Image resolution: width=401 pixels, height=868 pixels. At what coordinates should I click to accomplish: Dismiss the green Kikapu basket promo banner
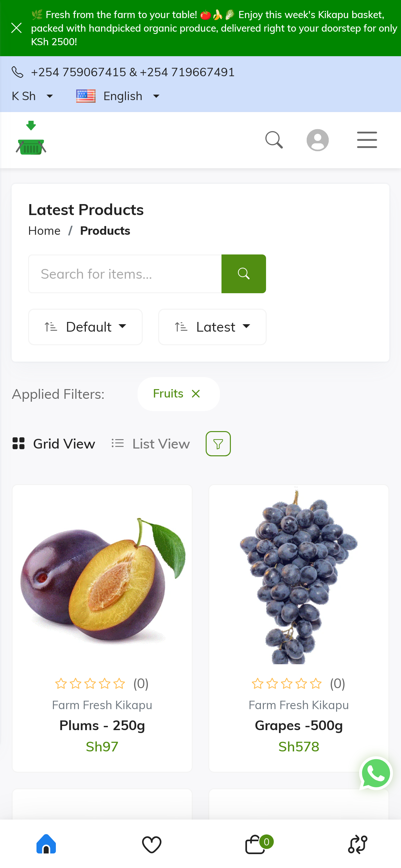16,28
